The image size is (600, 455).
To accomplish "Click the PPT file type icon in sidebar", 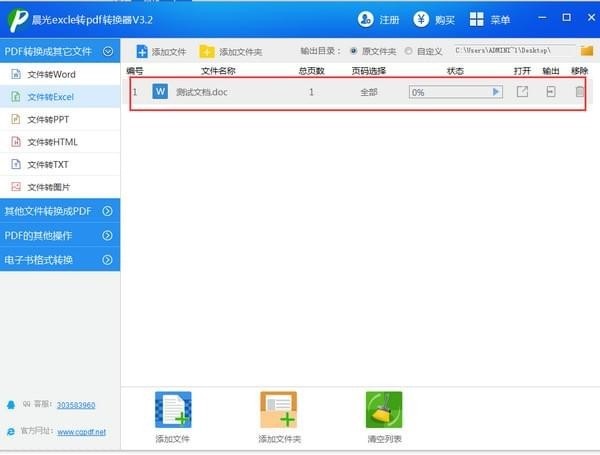I will coord(16,119).
